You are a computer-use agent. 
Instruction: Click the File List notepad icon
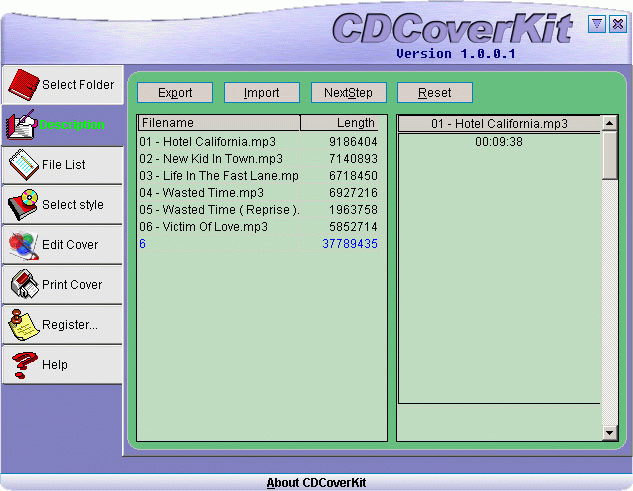[x=24, y=164]
